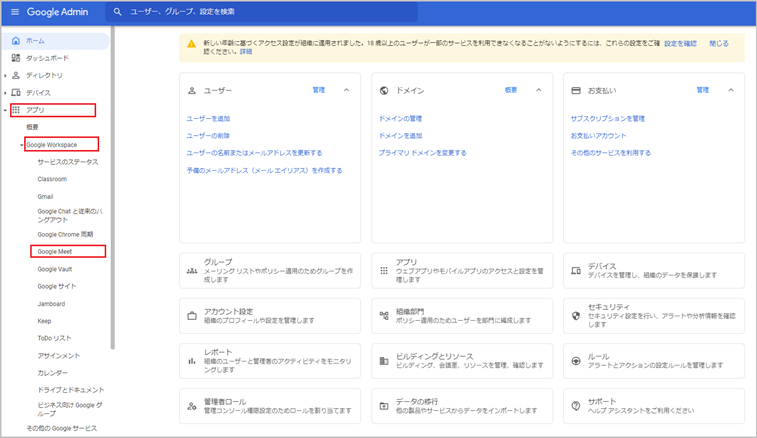
Task: Click the 管理者ロール card icon
Action: click(192, 406)
